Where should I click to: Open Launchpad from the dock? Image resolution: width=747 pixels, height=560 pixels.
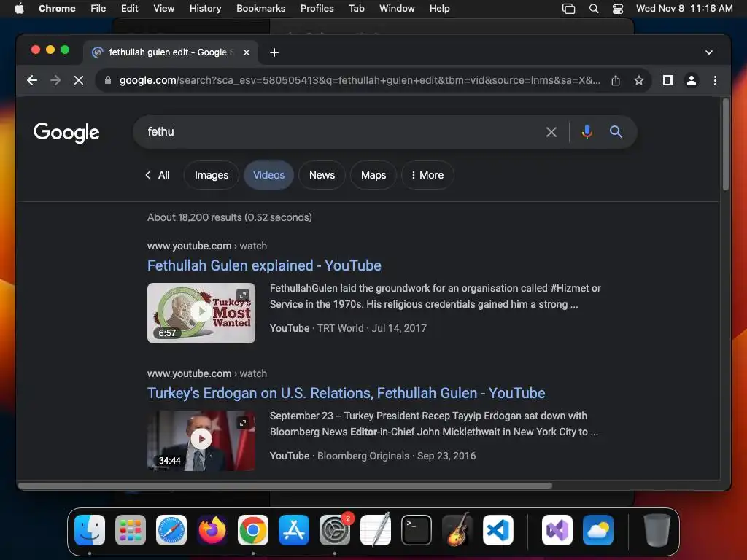(x=131, y=530)
